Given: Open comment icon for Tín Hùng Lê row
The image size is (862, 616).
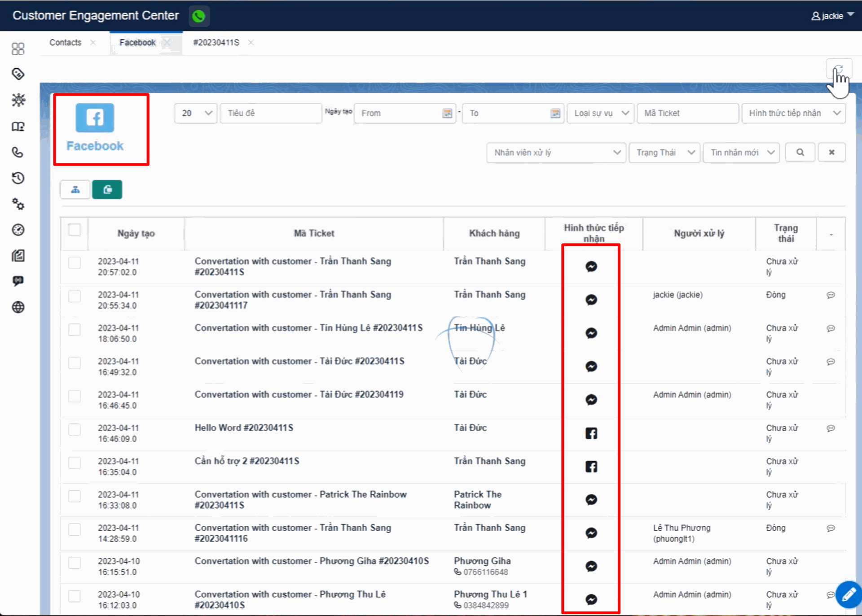Looking at the screenshot, I should 831,328.
